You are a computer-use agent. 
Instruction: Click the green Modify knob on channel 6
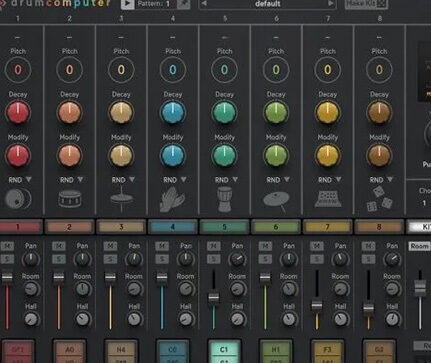pyautogui.click(x=276, y=155)
